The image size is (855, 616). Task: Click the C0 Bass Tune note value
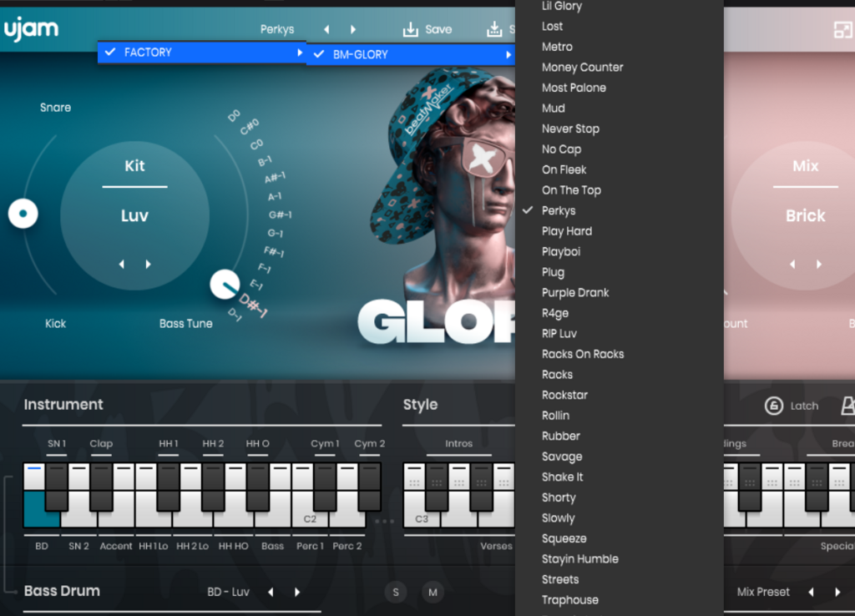point(256,144)
